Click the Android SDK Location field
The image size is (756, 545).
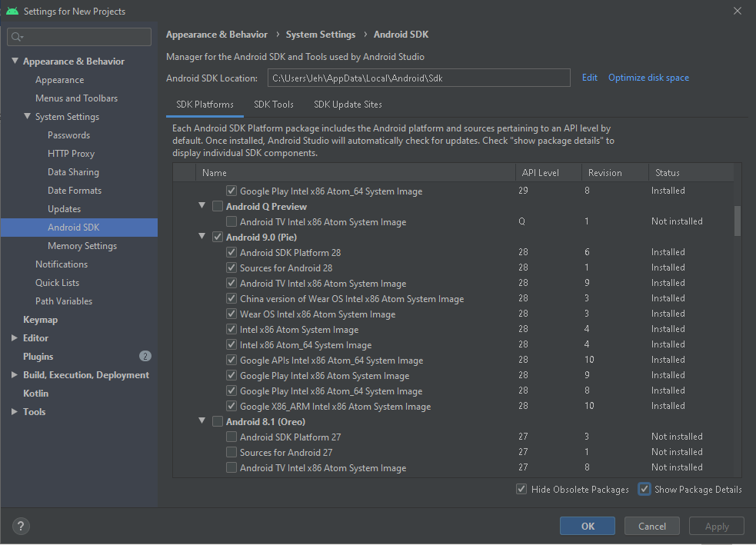(x=419, y=78)
